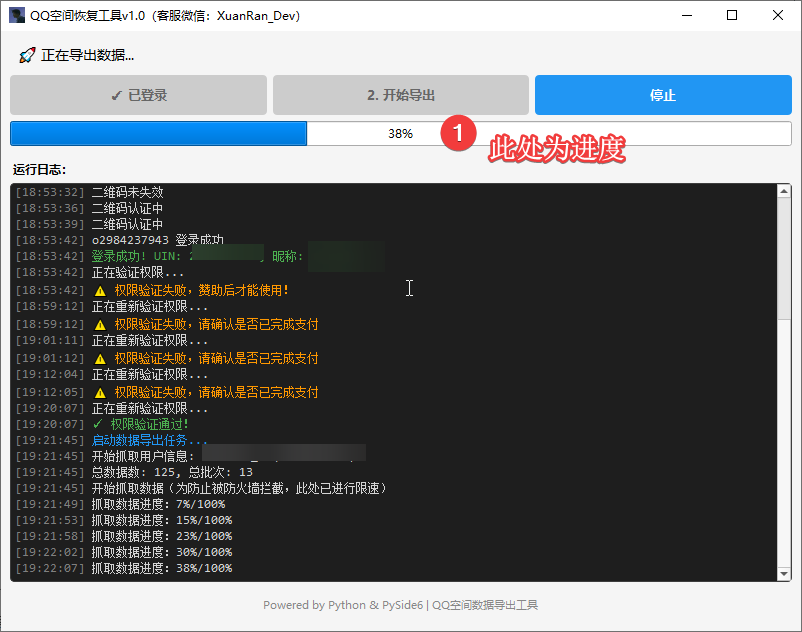Click the log scrollbar's down arrow
This screenshot has height=632, width=802.
point(784,574)
